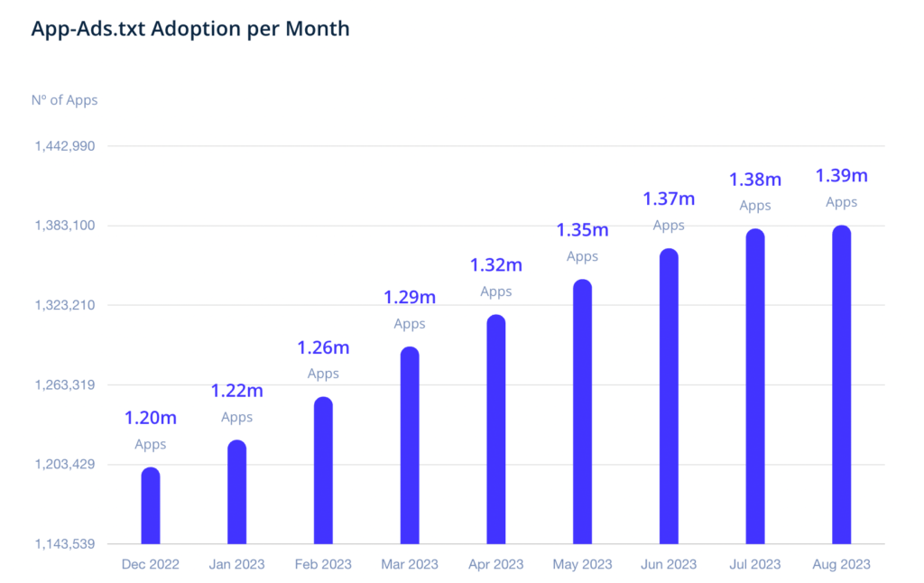Click the 1.32m value label
This screenshot has width=924, height=583.
(496, 265)
